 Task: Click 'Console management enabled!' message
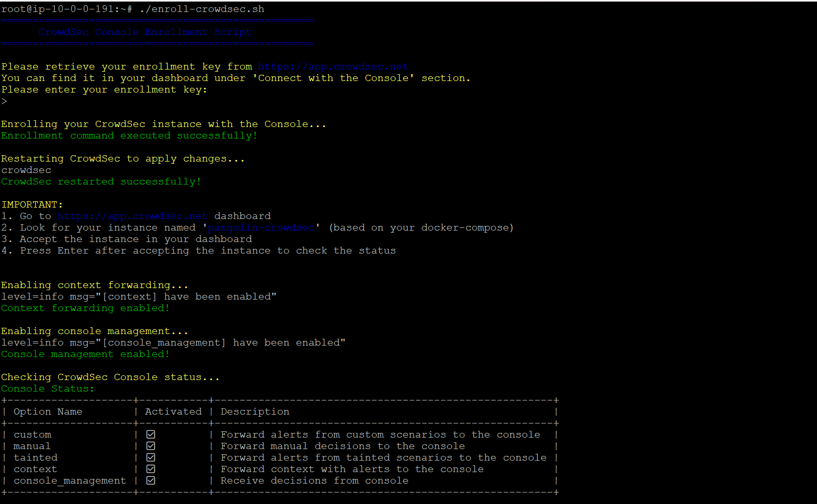click(x=85, y=354)
